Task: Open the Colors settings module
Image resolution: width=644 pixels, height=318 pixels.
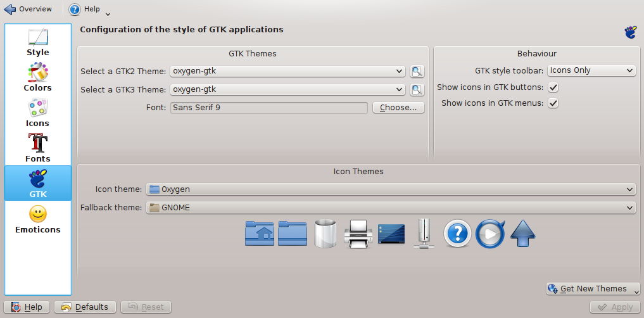Action: point(38,78)
